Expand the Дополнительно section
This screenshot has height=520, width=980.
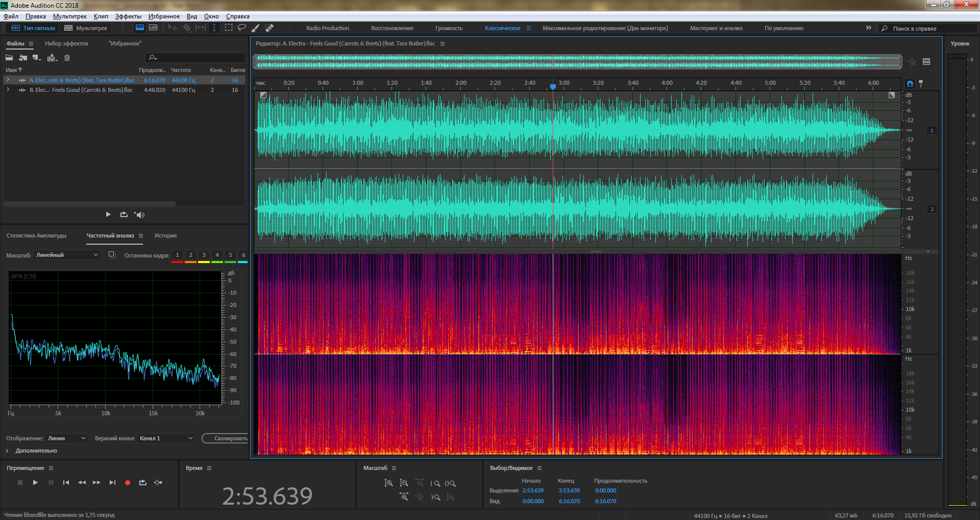coord(7,451)
